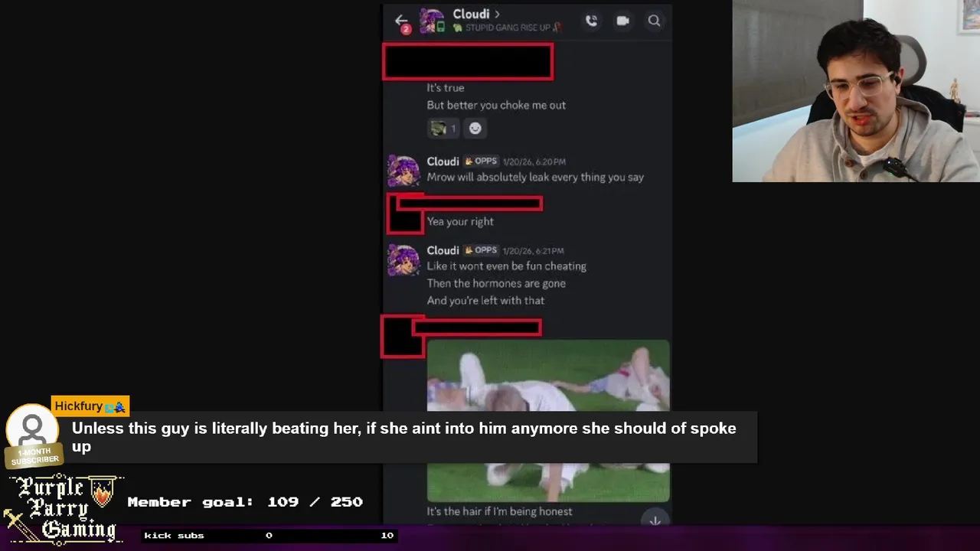Click Cloudi's avatar on the 6:21 PM message
Viewport: 980px width, 551px height.
tap(403, 260)
